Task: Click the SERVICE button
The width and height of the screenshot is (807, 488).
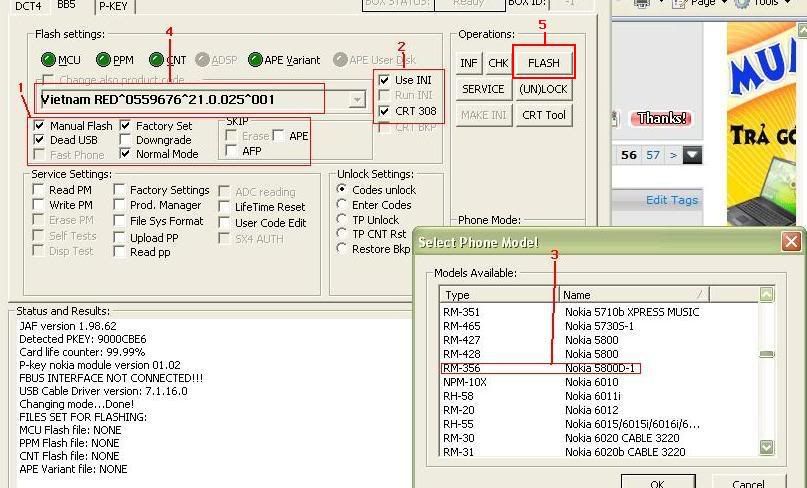Action: [483, 89]
